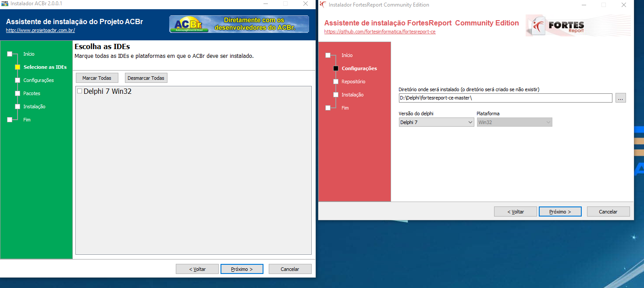Close the ACBr installer window

click(x=306, y=4)
